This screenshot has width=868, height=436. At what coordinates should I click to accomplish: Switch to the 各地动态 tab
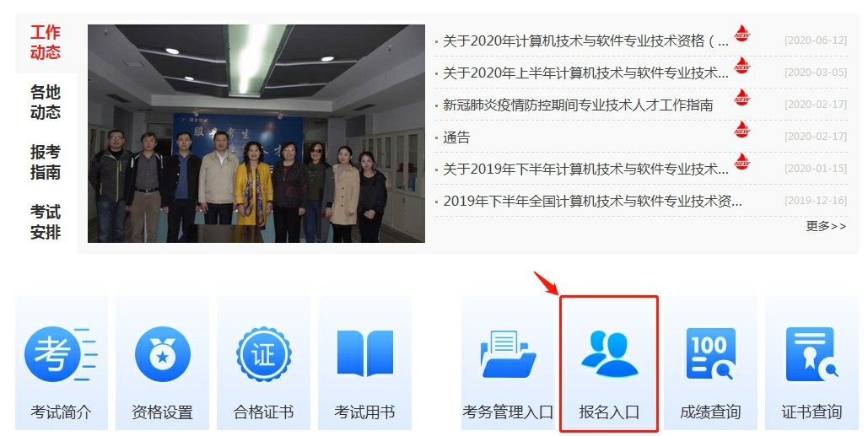[x=46, y=102]
